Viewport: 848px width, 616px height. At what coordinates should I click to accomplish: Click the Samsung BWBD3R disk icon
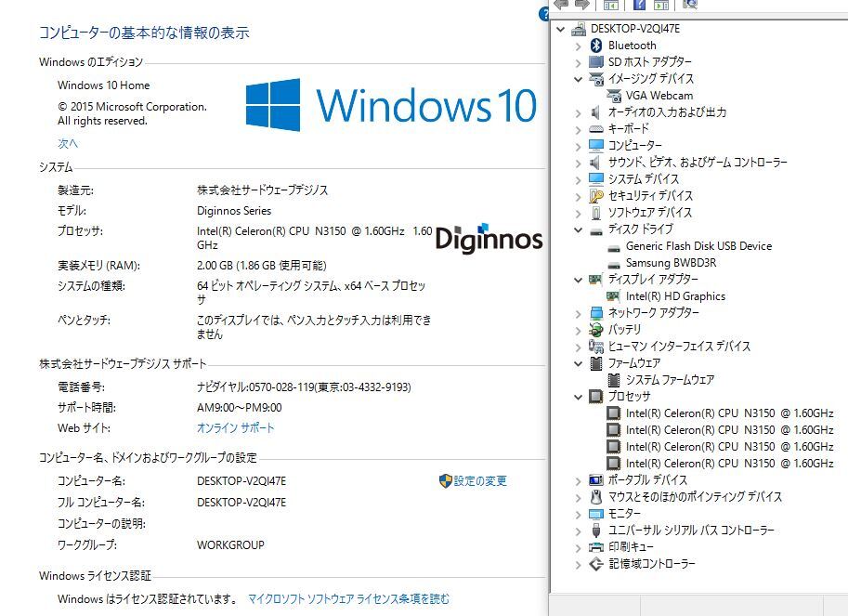click(x=614, y=265)
